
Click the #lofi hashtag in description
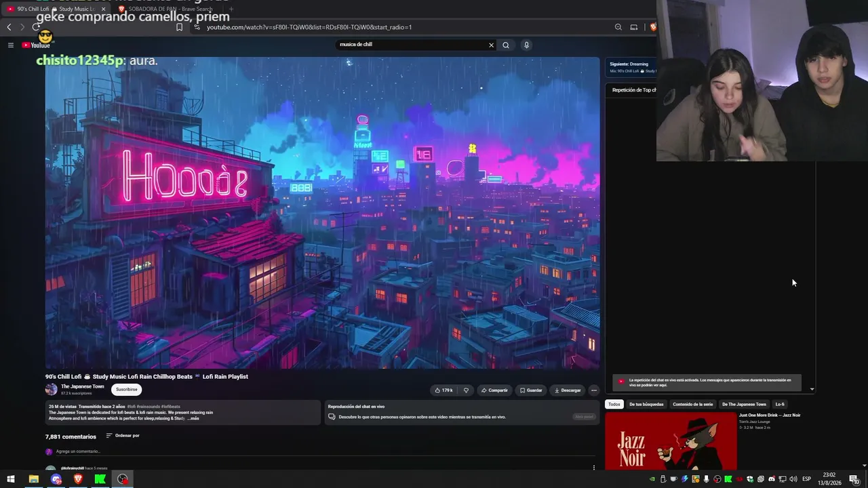131,407
